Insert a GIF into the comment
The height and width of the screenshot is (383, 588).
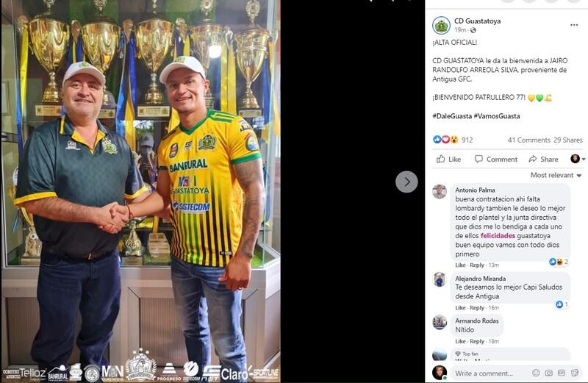pos(562,373)
